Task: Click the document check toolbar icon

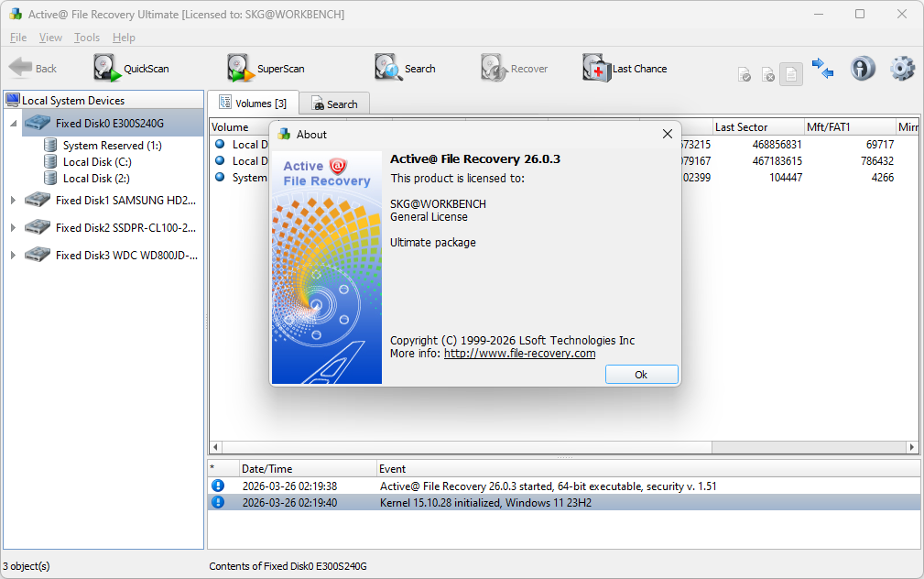Action: [x=745, y=75]
